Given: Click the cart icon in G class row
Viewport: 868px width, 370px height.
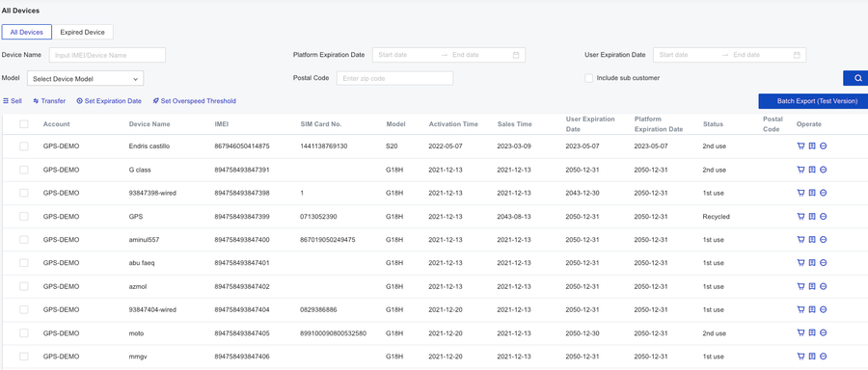Looking at the screenshot, I should 800,170.
